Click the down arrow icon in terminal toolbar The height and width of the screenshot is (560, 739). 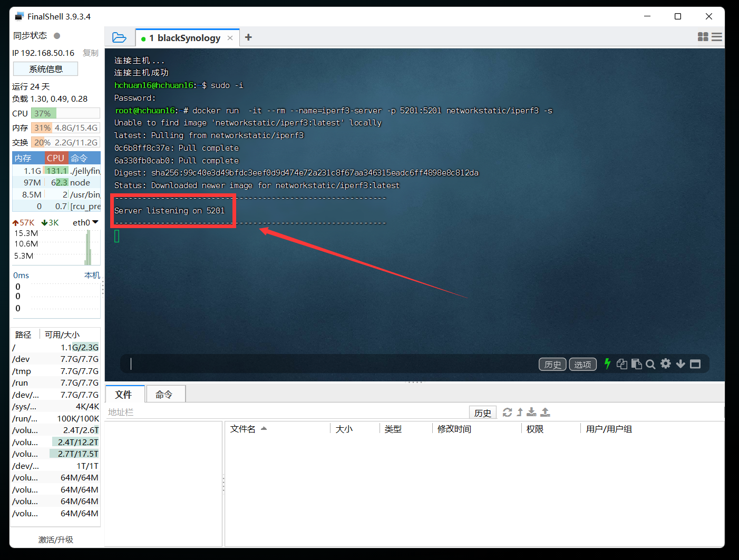(680, 364)
